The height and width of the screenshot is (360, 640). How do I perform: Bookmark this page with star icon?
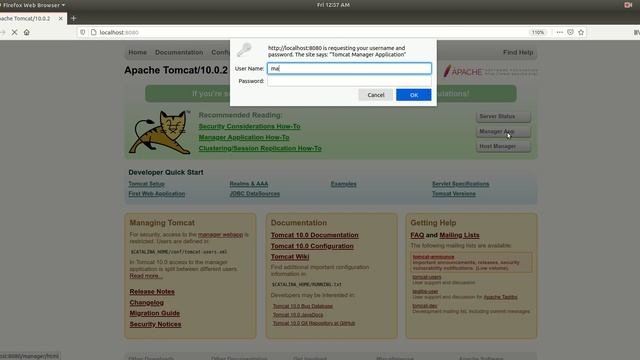coord(581,32)
